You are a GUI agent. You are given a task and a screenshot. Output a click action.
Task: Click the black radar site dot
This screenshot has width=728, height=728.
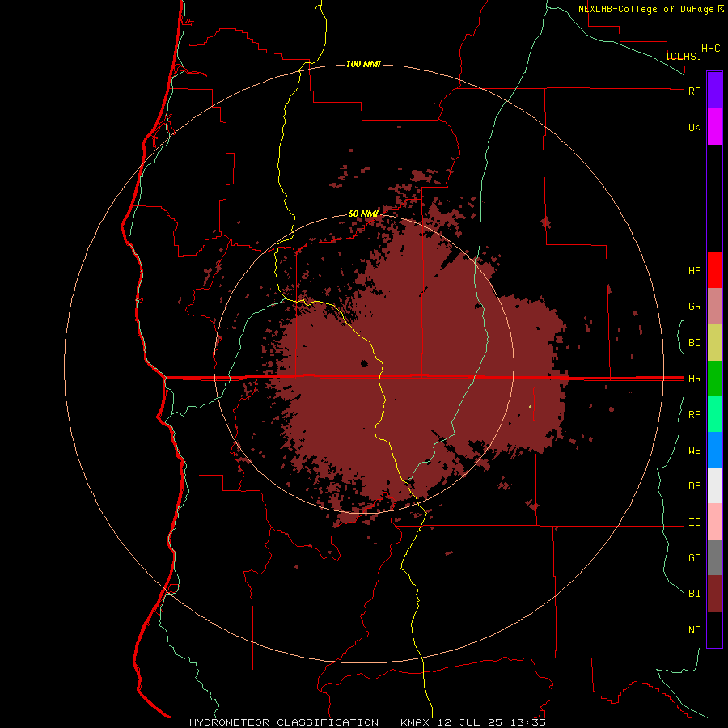coord(365,363)
